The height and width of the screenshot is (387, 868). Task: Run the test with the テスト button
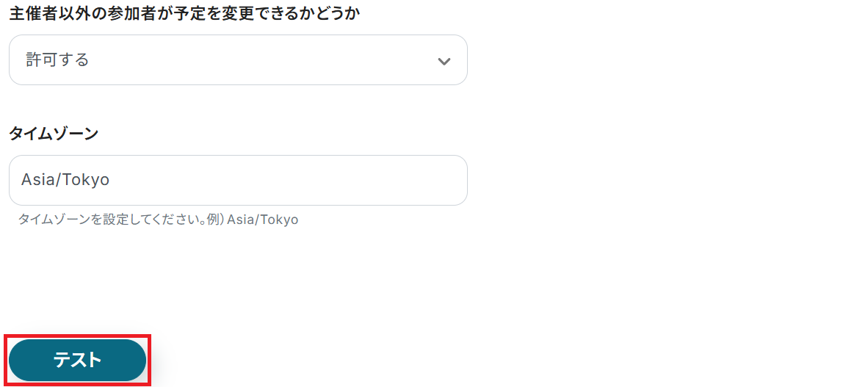pos(77,360)
